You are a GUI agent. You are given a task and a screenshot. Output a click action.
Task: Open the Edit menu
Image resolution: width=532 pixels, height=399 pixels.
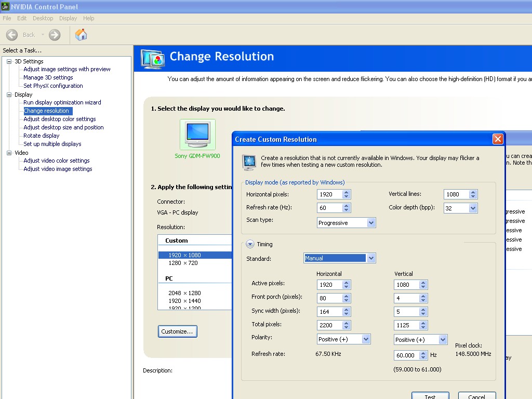[22, 18]
